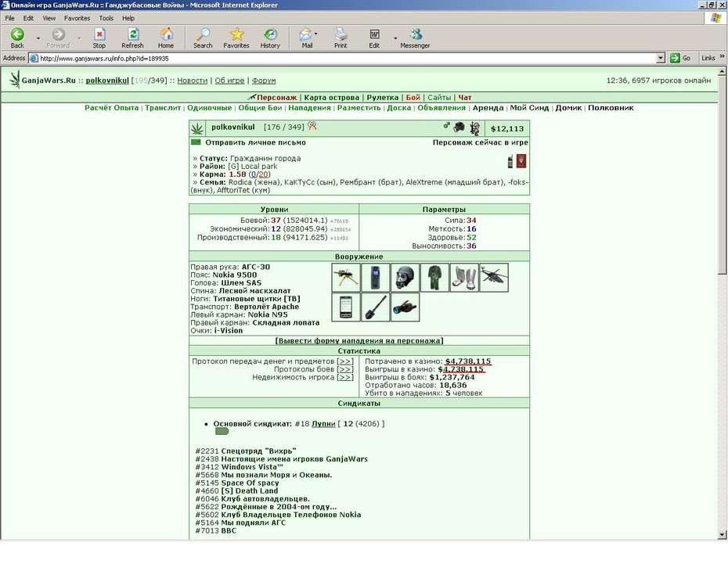Click the SAS helmet equipment icon
The image size is (728, 582).
[405, 278]
